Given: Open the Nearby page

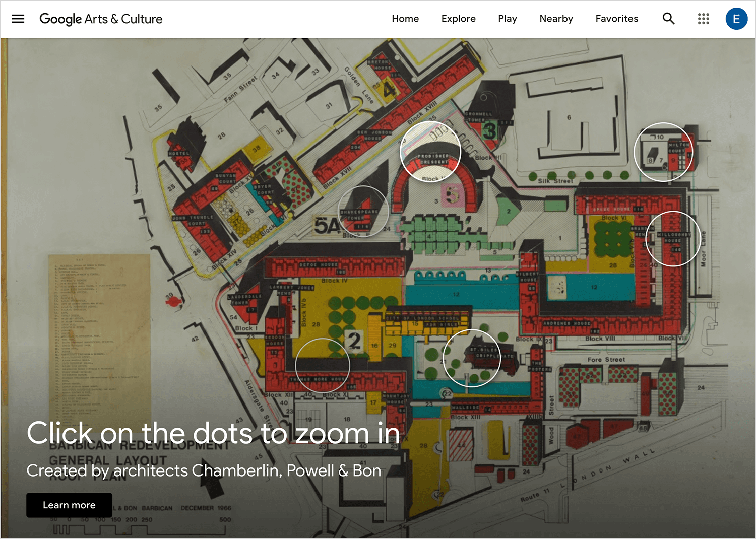Looking at the screenshot, I should (556, 19).
